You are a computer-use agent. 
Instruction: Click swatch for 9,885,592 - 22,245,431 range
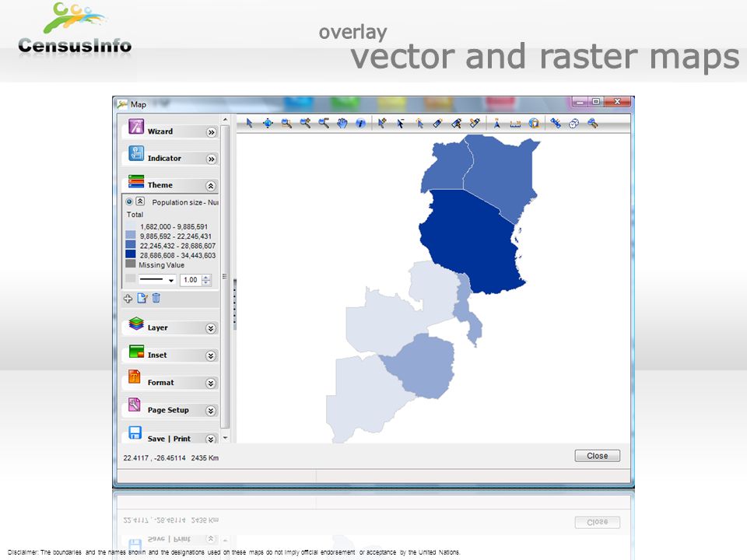[x=131, y=235]
